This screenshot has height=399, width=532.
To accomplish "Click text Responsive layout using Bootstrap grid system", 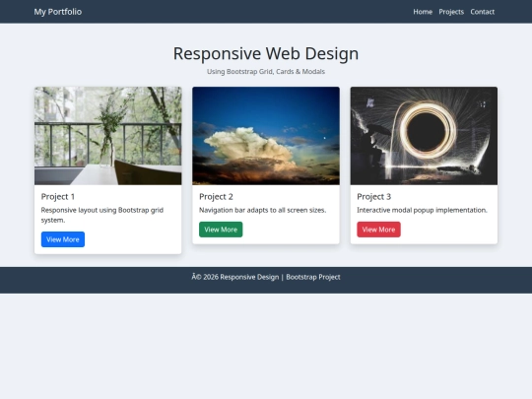I will [102, 215].
